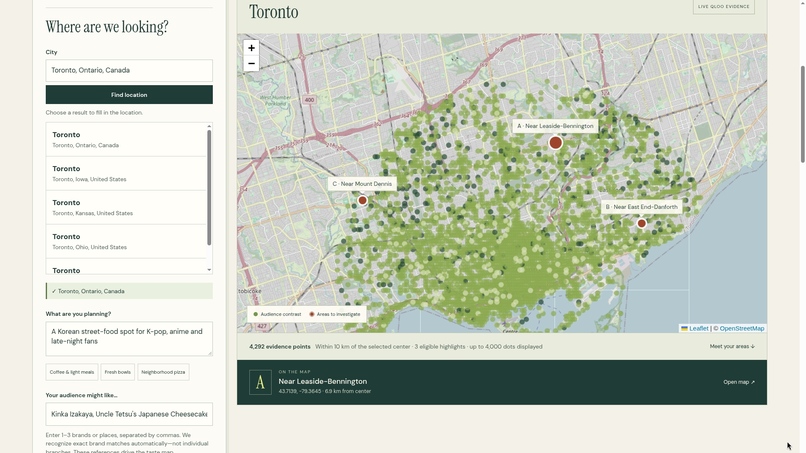Choose Toronto, Iowa, United States result
Screen dimensions: 806x453
pos(126,173)
